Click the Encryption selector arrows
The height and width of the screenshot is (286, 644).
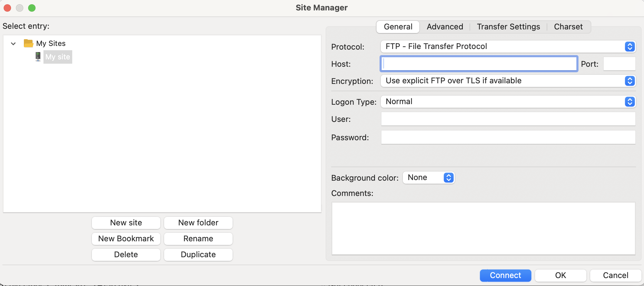tap(630, 81)
